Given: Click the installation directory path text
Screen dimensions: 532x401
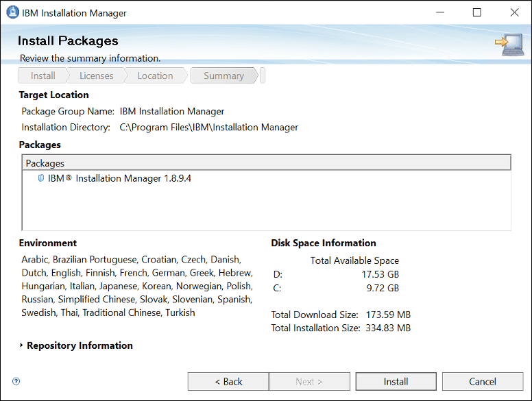Looking at the screenshot, I should [x=208, y=127].
